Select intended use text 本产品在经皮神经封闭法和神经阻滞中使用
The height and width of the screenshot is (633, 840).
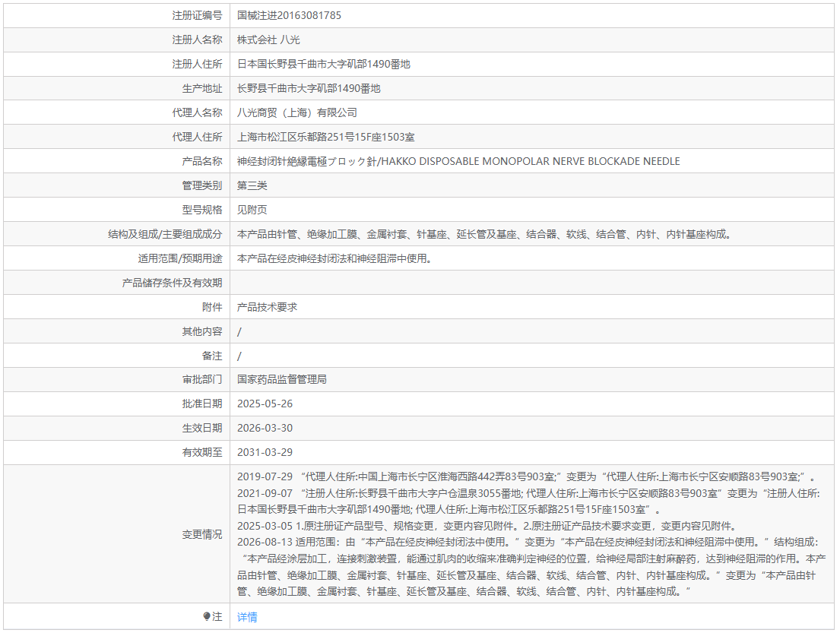(334, 258)
